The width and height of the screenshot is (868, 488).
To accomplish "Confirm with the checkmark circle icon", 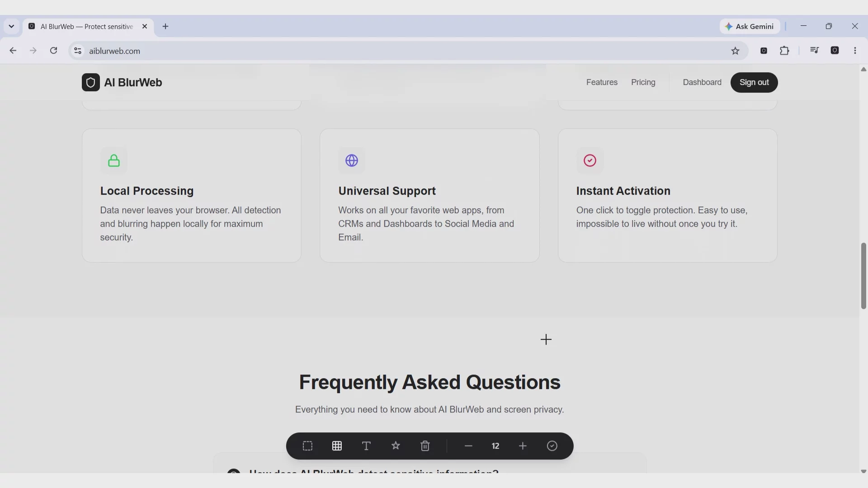I will (552, 446).
